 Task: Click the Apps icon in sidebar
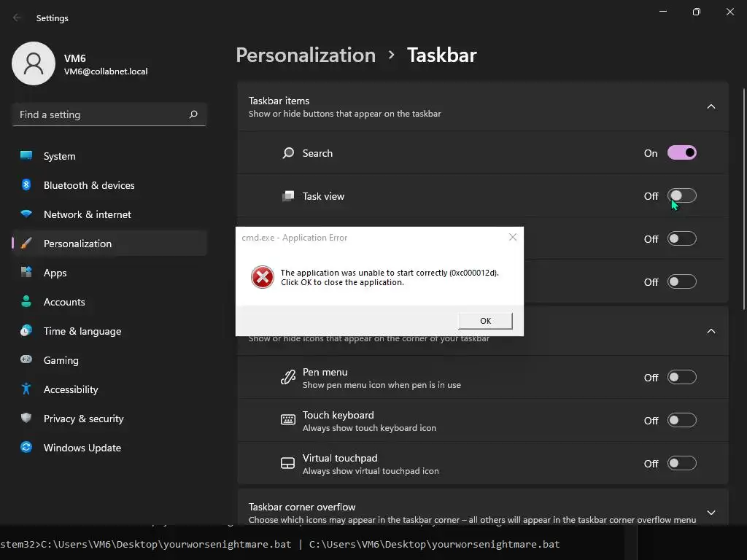click(26, 273)
